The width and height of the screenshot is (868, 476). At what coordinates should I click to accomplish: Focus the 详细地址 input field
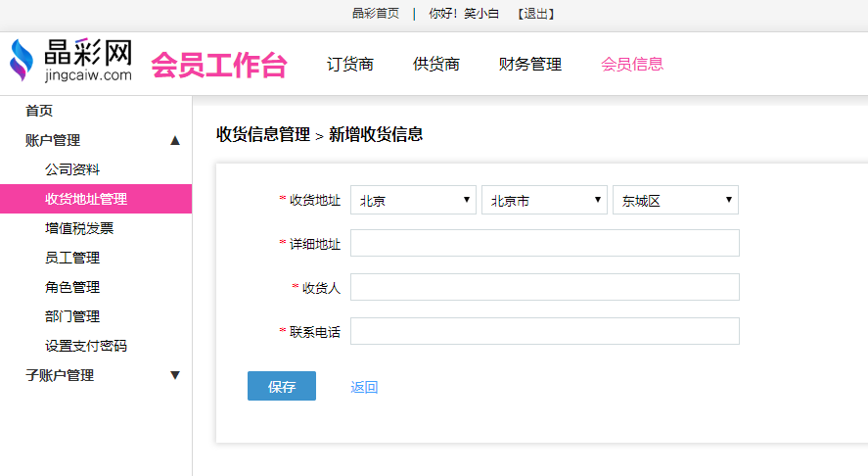pos(544,243)
